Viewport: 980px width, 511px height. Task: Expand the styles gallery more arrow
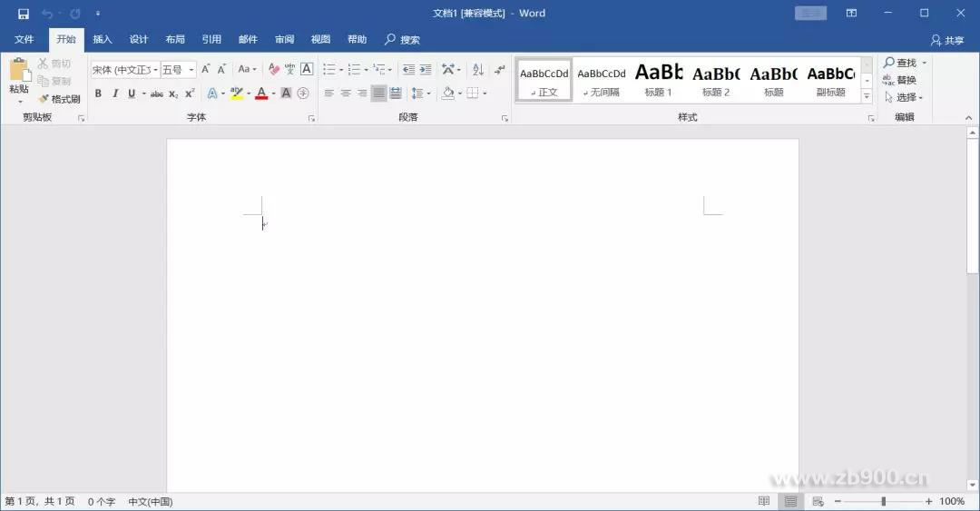[x=867, y=95]
